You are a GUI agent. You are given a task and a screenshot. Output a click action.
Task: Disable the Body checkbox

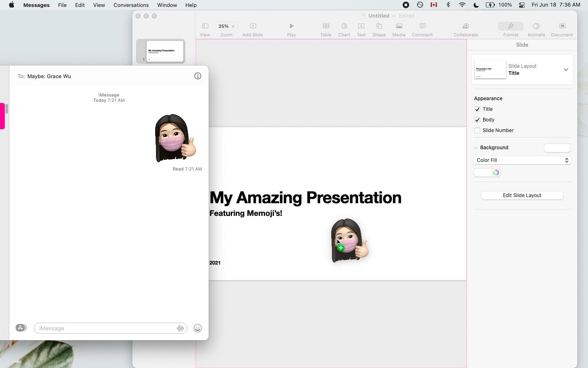477,120
